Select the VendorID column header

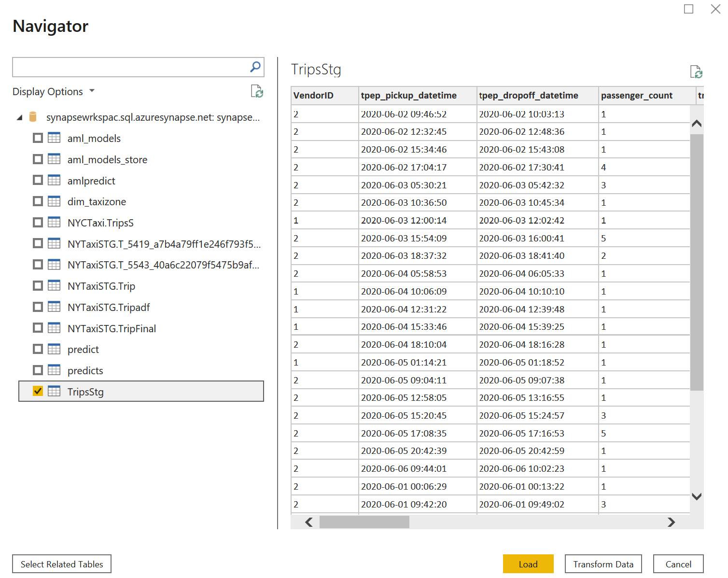point(325,95)
